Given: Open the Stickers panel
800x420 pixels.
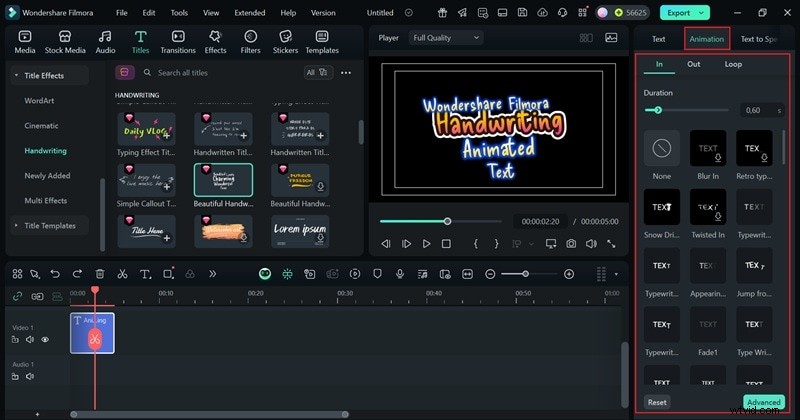Looking at the screenshot, I should (x=285, y=42).
